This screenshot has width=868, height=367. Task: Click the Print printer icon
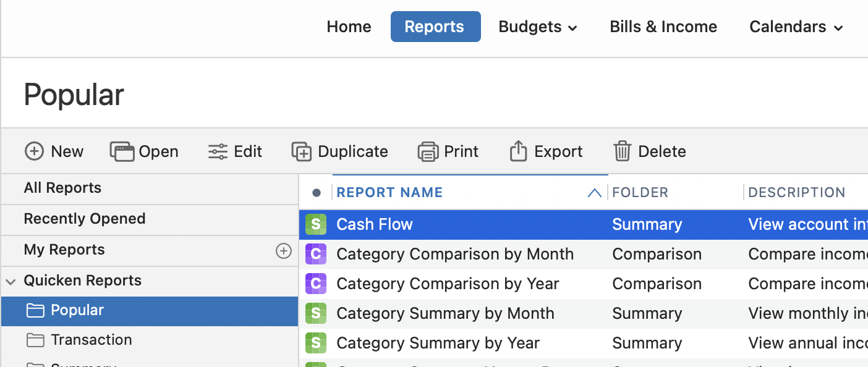(428, 151)
